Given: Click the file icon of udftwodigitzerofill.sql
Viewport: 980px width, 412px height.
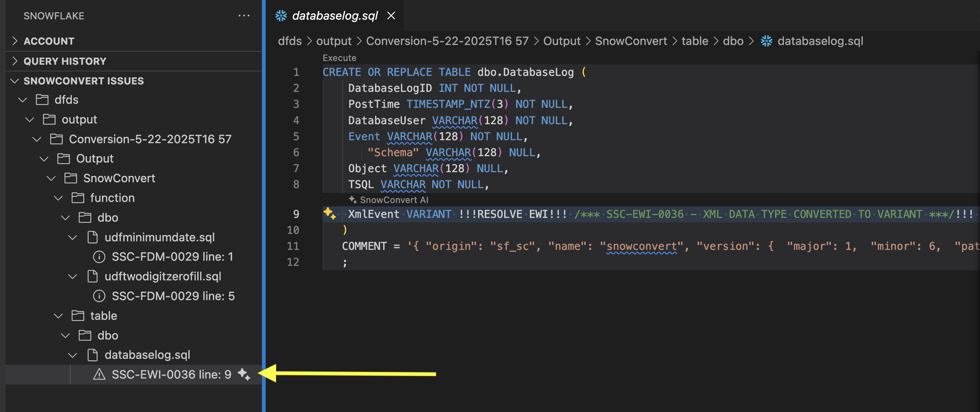Looking at the screenshot, I should point(92,276).
